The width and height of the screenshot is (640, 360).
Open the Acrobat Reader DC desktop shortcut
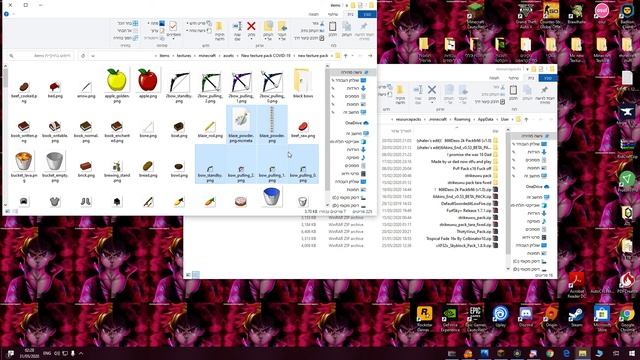tap(576, 285)
